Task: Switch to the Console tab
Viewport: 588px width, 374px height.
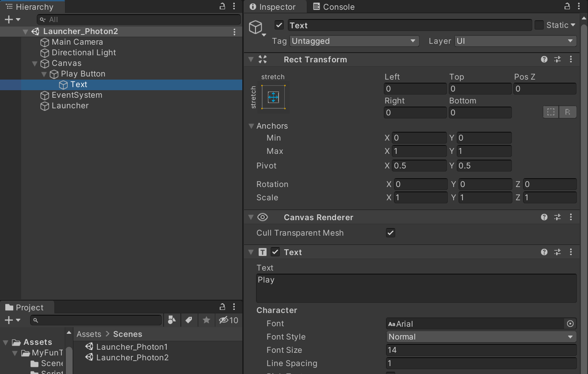Action: pyautogui.click(x=334, y=7)
